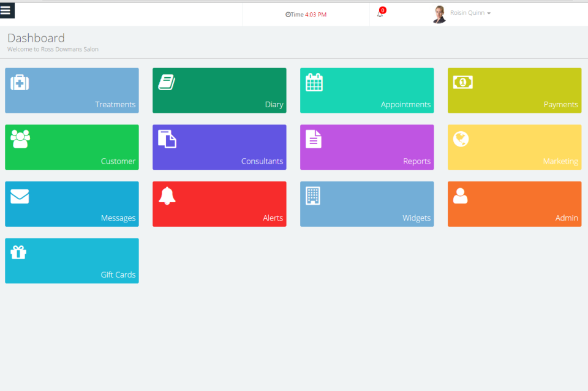The image size is (588, 391).
Task: Open the Marketing tile label
Action: click(560, 161)
